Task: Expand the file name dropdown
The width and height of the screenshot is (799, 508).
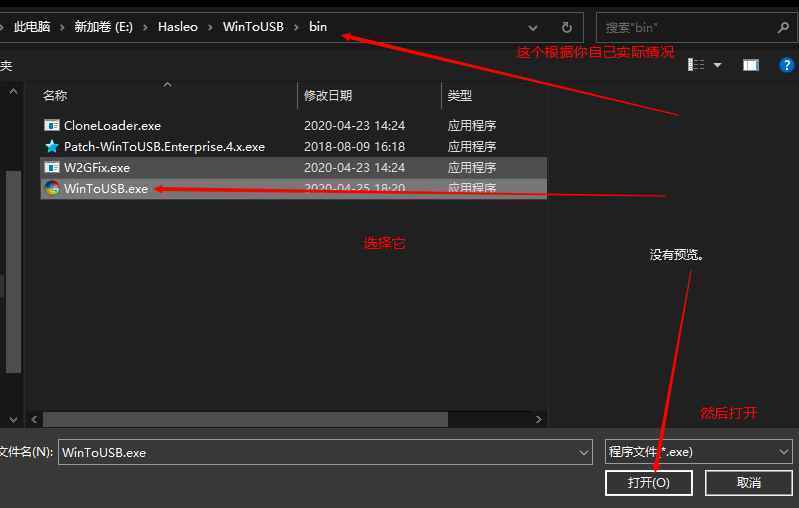Action: pos(584,452)
